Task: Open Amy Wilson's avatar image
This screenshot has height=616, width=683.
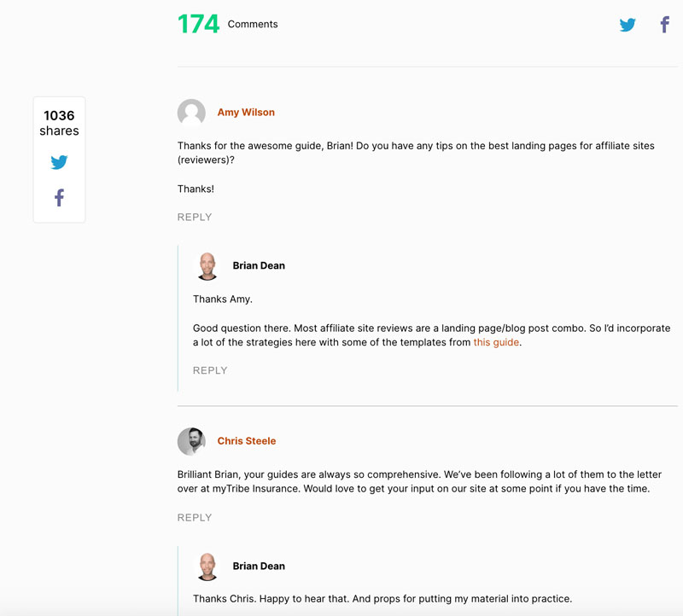Action: click(191, 113)
